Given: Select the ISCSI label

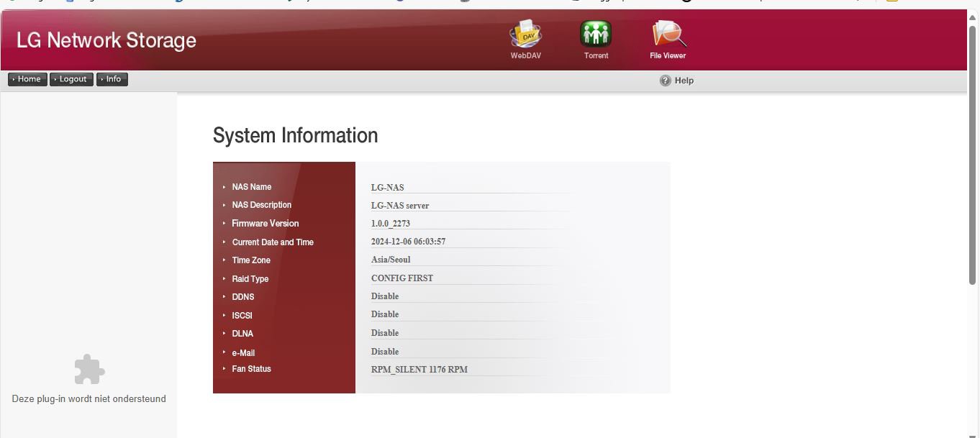Looking at the screenshot, I should coord(242,316).
